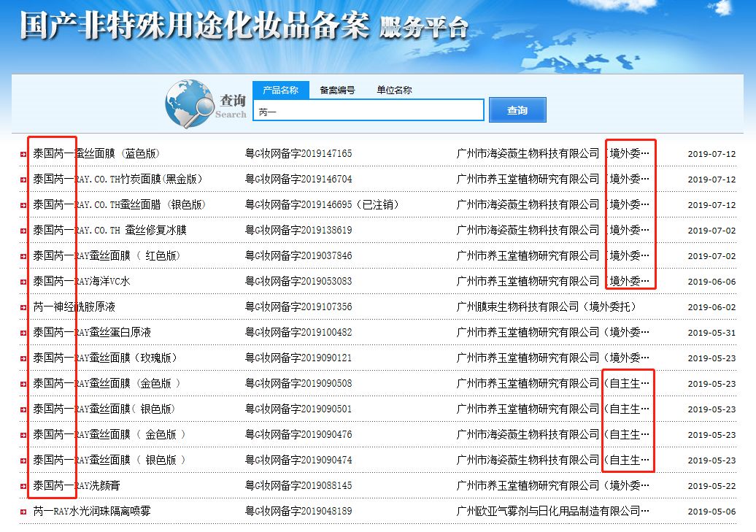Click the arrow icon beside 泰国芮一RAY洗颜膏
Image resolution: width=756 pixels, height=532 pixels.
pyautogui.click(x=23, y=485)
